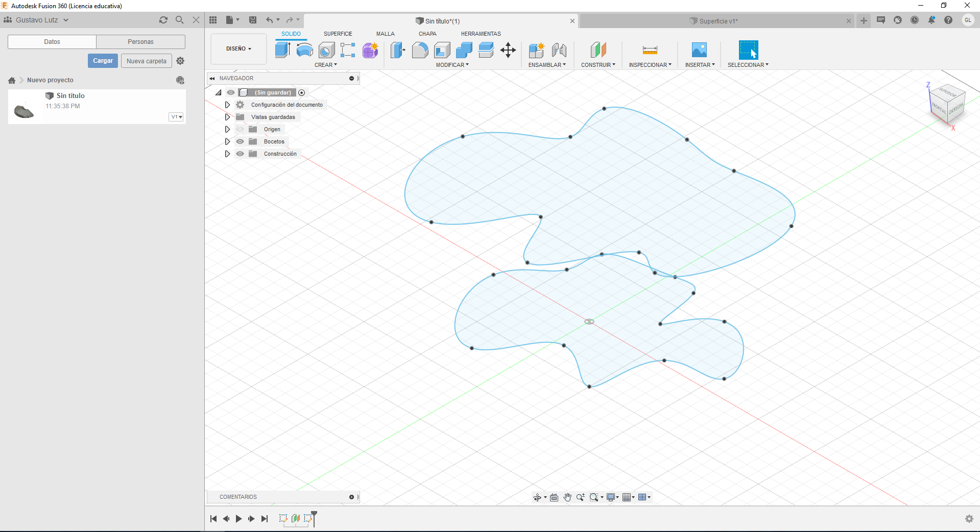Viewport: 980px width, 532px height.
Task: Click the Save disk icon
Action: coord(253,20)
